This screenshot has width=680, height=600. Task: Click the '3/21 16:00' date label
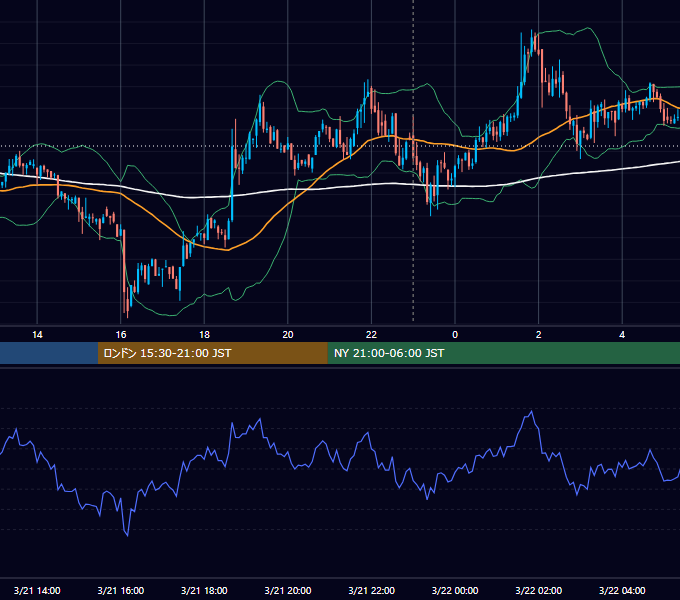pos(121,590)
